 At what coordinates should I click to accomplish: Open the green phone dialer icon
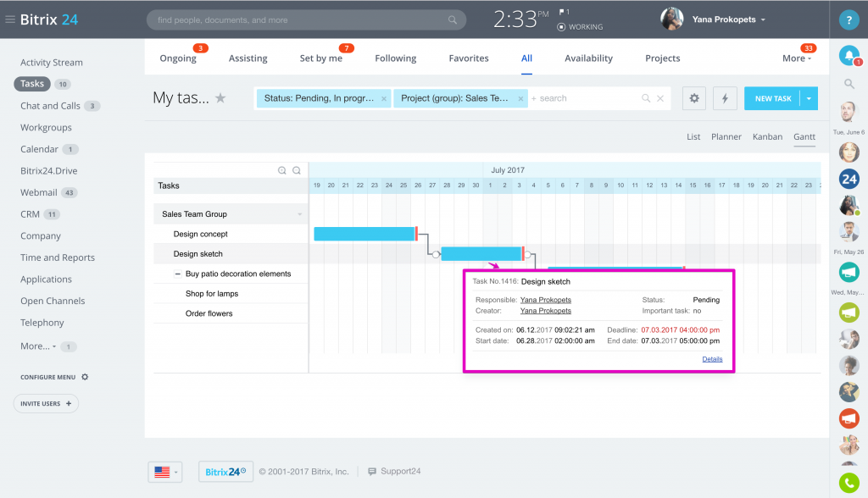click(849, 483)
